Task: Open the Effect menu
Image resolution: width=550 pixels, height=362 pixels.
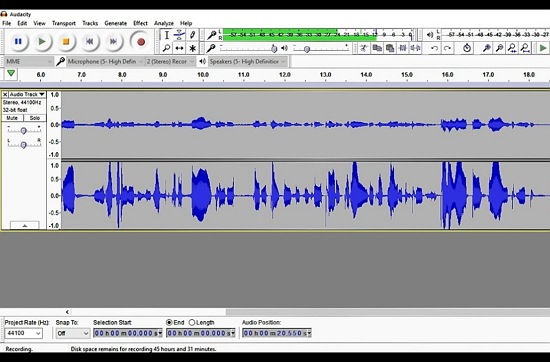Action: (140, 23)
